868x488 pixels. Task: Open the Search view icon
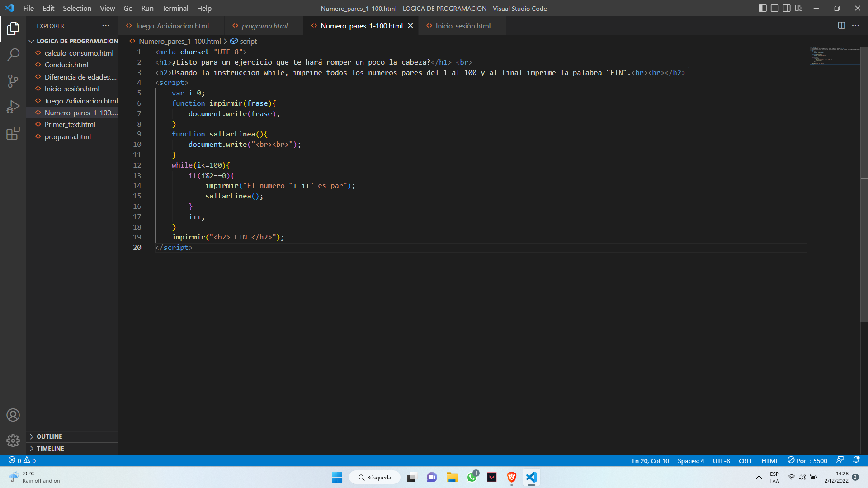point(13,55)
